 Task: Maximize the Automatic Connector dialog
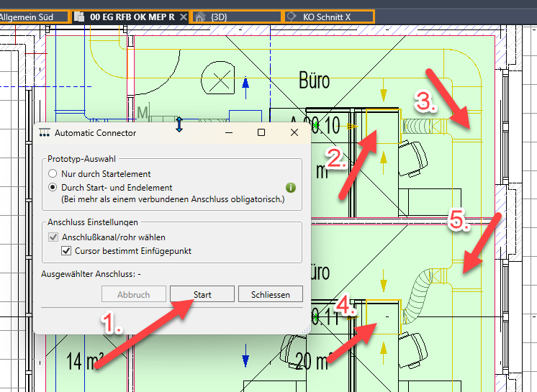pyautogui.click(x=261, y=133)
